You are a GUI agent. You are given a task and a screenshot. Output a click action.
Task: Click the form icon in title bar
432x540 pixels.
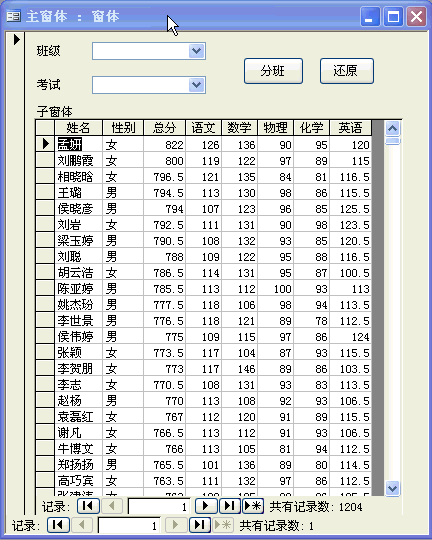tap(13, 16)
